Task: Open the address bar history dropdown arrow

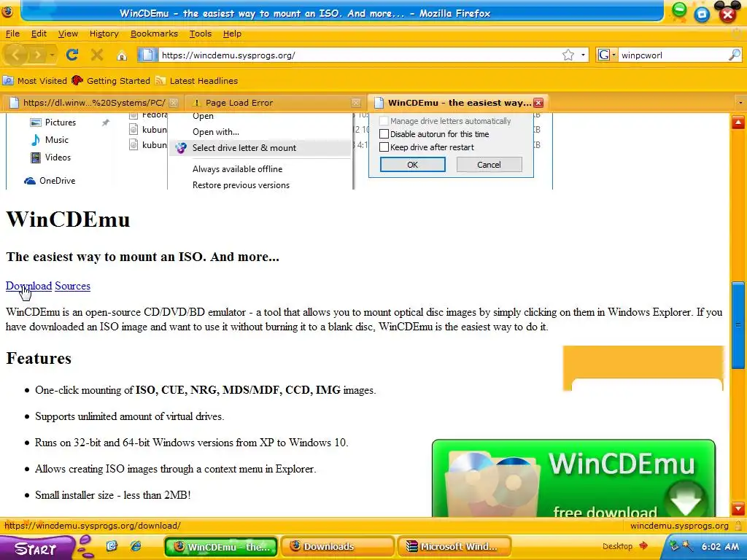Action: pyautogui.click(x=583, y=55)
